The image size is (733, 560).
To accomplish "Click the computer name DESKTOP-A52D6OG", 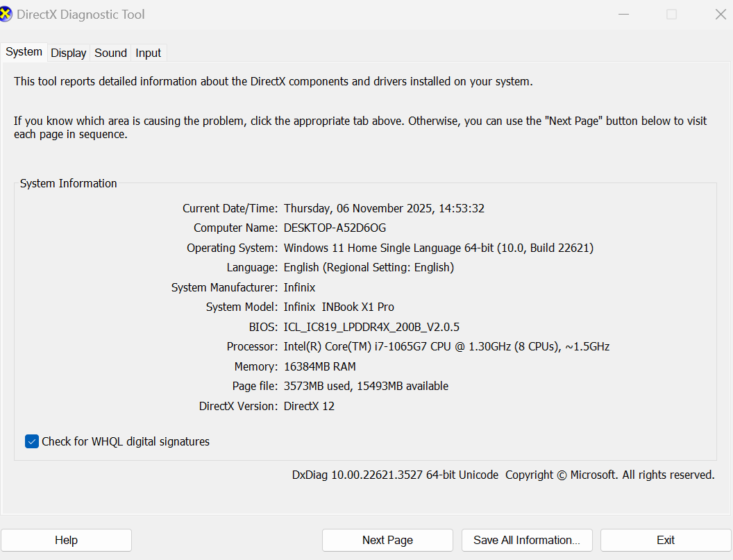I will coord(335,228).
